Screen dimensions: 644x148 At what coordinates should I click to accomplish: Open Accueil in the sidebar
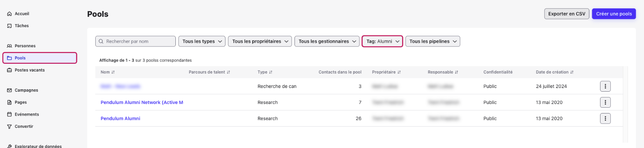(x=22, y=14)
